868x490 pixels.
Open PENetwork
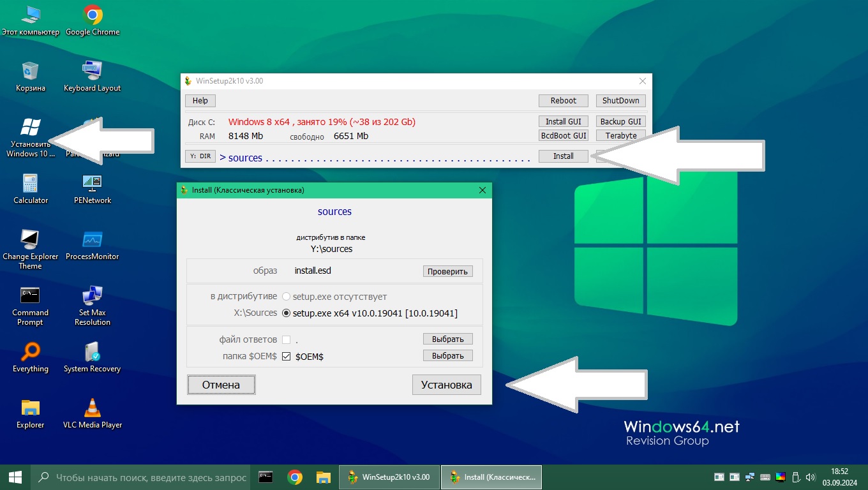(x=91, y=183)
